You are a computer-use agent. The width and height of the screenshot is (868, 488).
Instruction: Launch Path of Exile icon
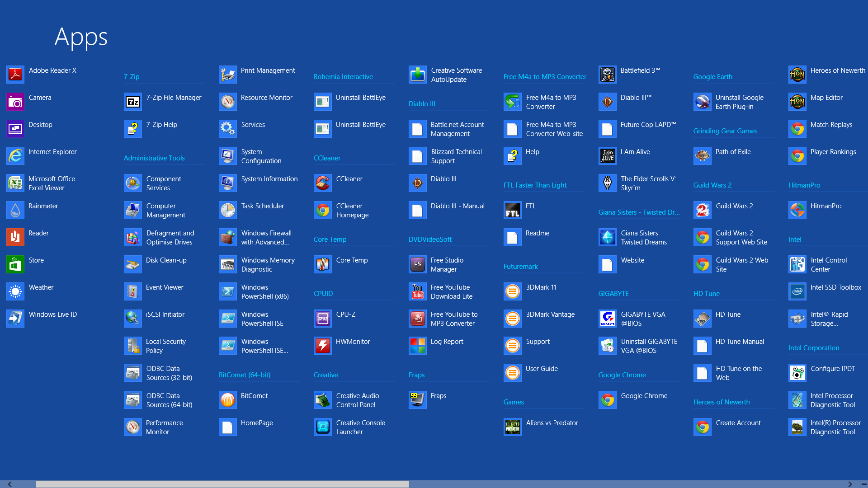click(703, 156)
